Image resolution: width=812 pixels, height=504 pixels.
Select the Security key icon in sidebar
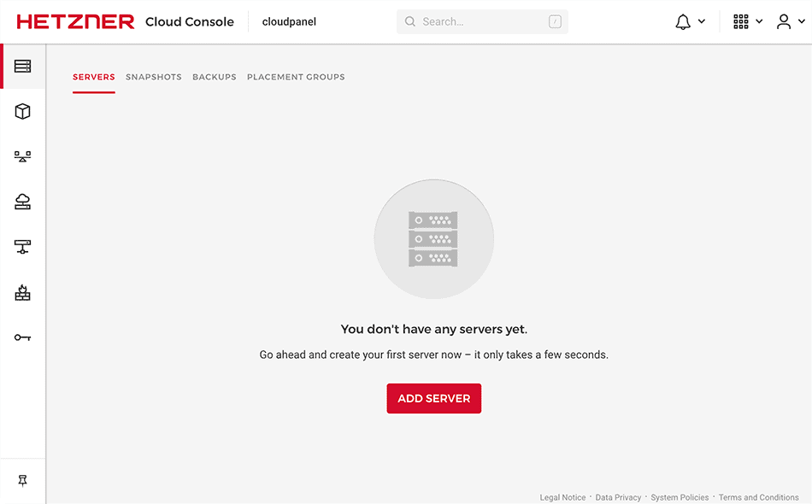[x=23, y=337]
